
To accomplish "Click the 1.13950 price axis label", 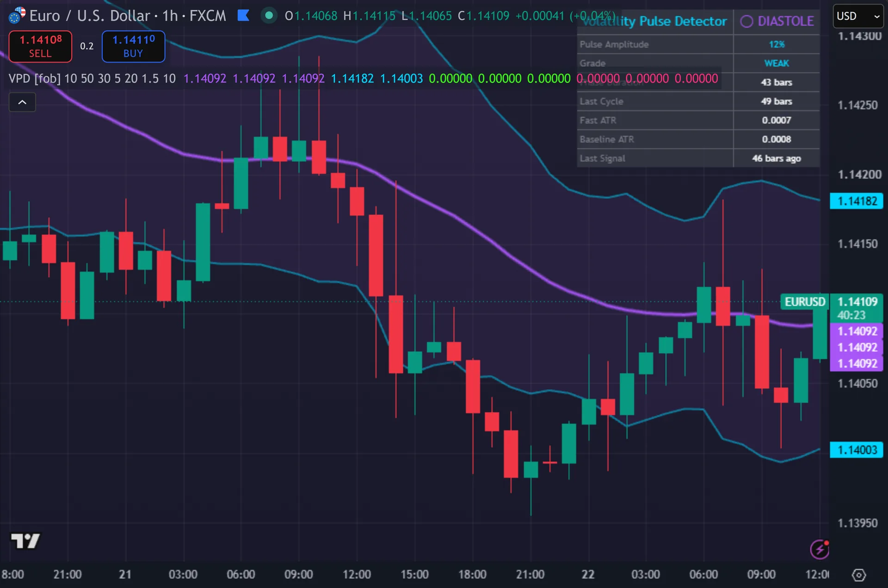I will pos(857,523).
